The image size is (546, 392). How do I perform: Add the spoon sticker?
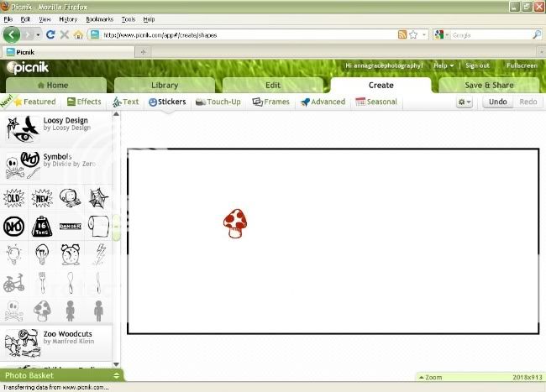coord(71,282)
